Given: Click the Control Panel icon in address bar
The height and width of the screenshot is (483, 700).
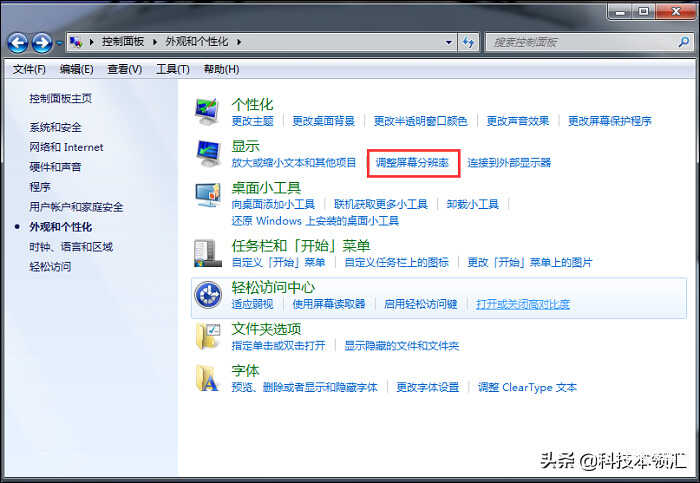Looking at the screenshot, I should click(x=76, y=42).
